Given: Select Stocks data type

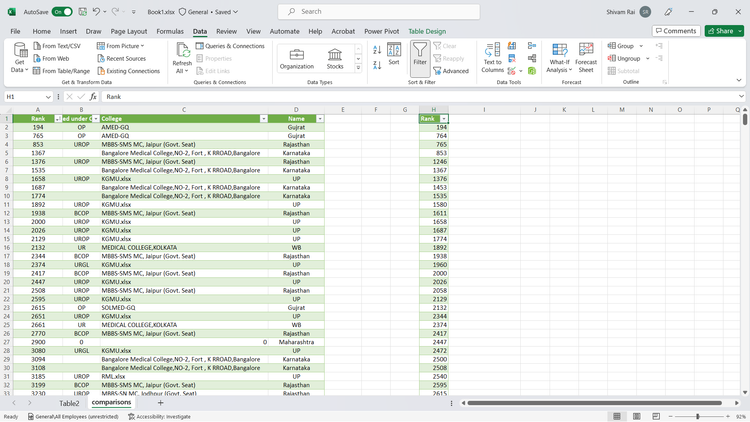Looking at the screenshot, I should pos(335,58).
